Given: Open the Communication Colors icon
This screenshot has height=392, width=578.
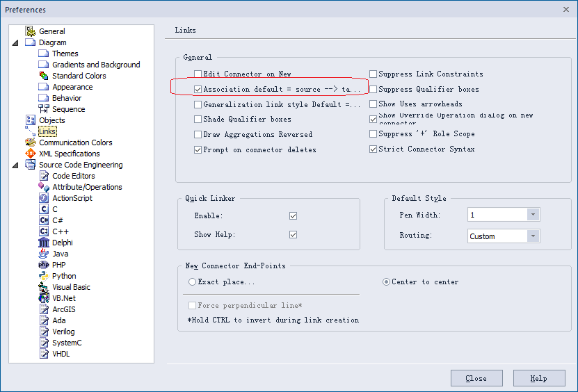Looking at the screenshot, I should [30, 142].
